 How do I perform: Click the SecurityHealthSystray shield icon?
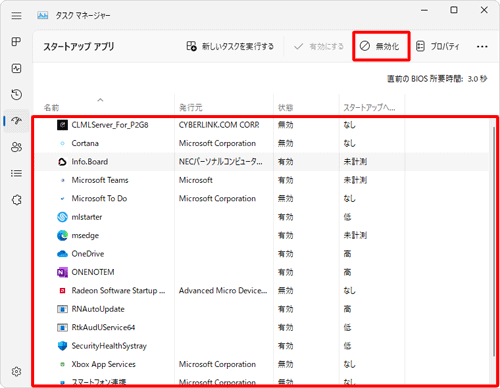(62, 346)
